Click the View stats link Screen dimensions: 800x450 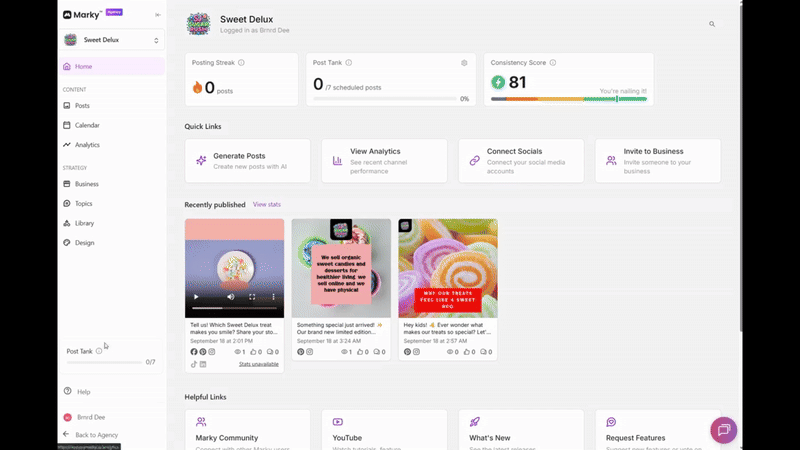[x=267, y=205]
